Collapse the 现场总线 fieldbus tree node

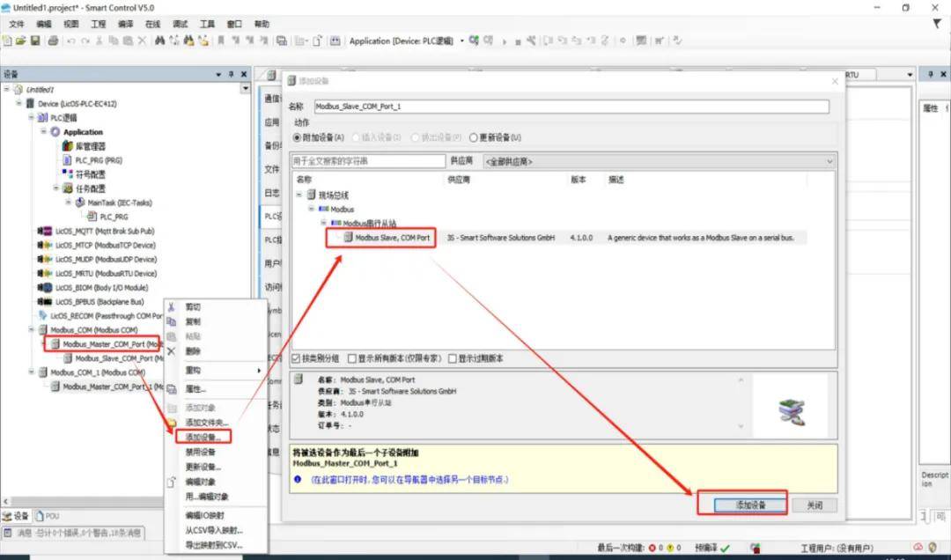(299, 195)
